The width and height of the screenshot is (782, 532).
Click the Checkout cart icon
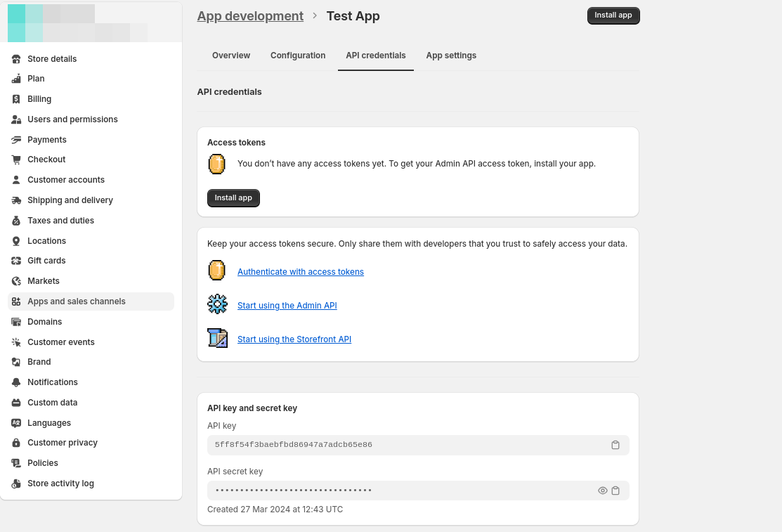(16, 160)
